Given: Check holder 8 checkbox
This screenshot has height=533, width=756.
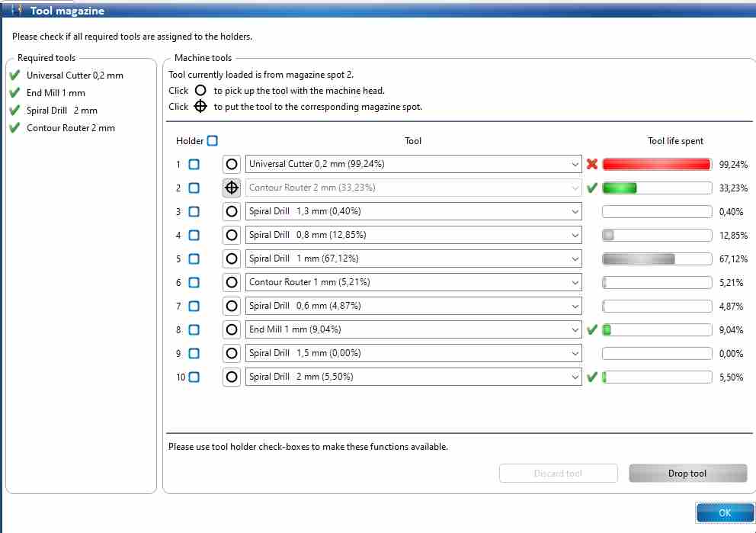Looking at the screenshot, I should [x=194, y=329].
